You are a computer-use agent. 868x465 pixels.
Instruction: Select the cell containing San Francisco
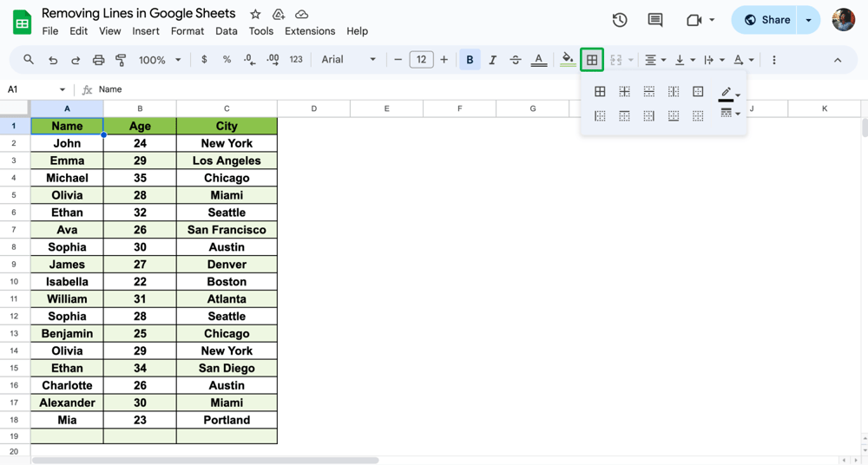click(227, 230)
